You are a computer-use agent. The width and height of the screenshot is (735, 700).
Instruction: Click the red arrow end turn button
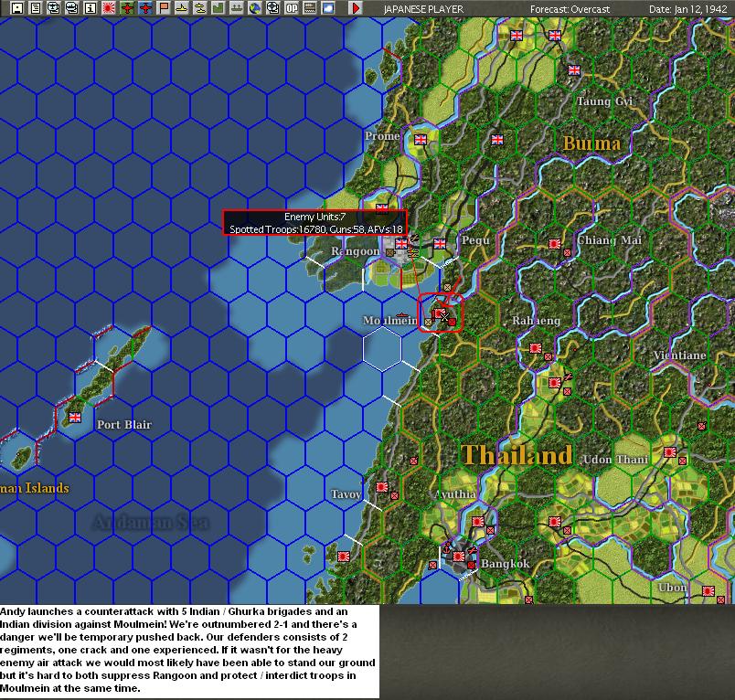pyautogui.click(x=356, y=8)
